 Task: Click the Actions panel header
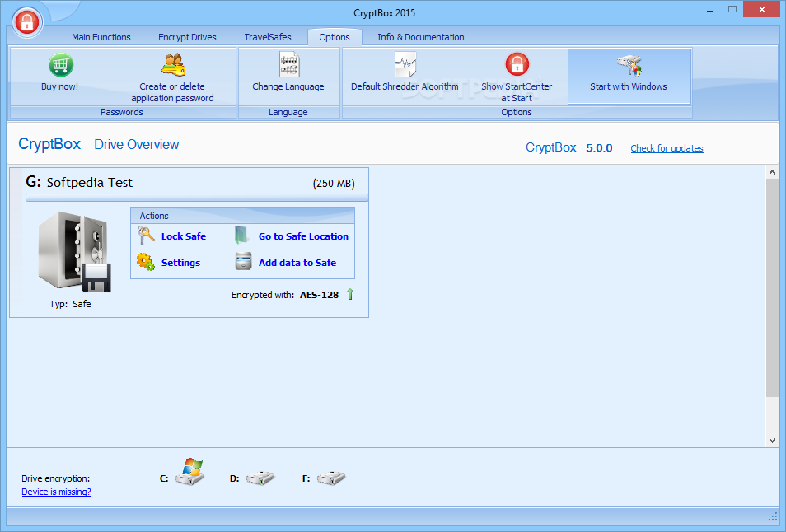[242, 216]
